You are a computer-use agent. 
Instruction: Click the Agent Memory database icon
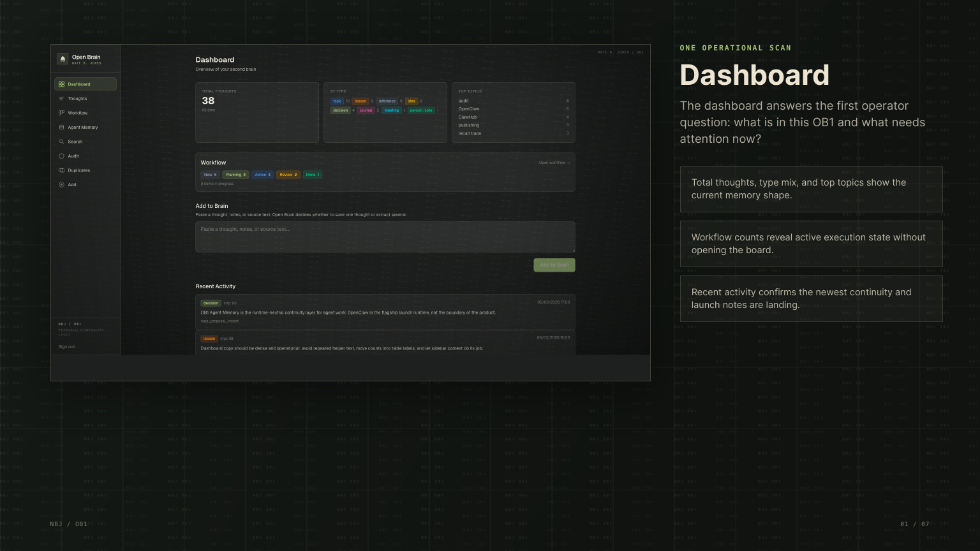(61, 128)
